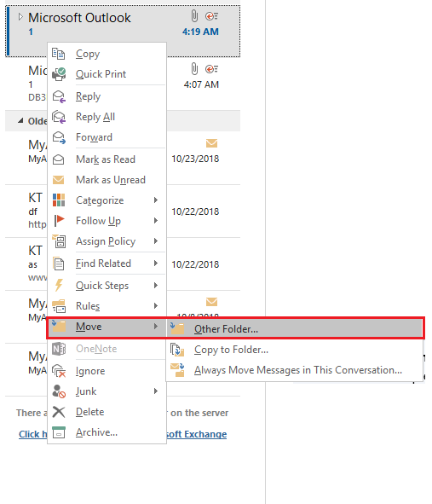Expand the Microsoft Outlook conversation triangle

click(20, 17)
